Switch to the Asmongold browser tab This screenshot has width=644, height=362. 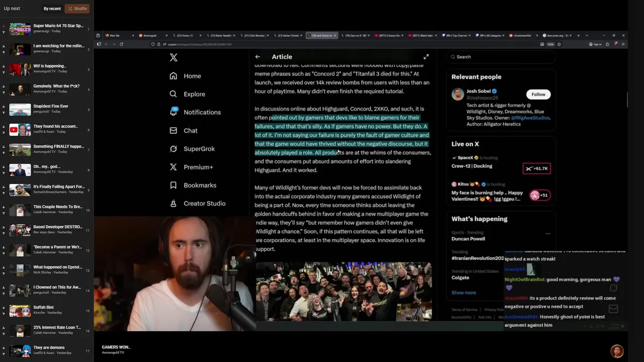(x=152, y=36)
